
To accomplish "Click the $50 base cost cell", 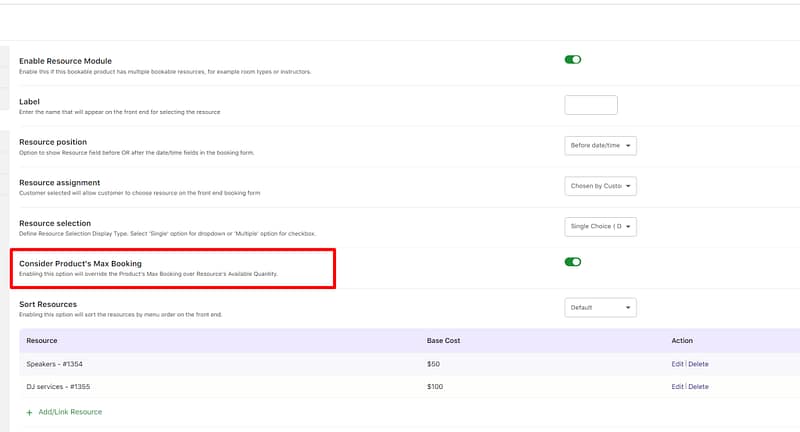I will click(x=434, y=364).
